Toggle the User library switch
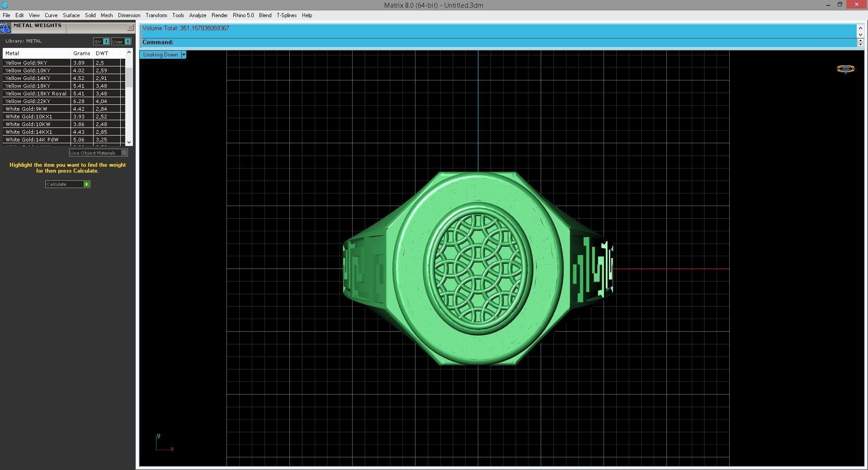Screen dimensions: 868x470 coord(121,42)
